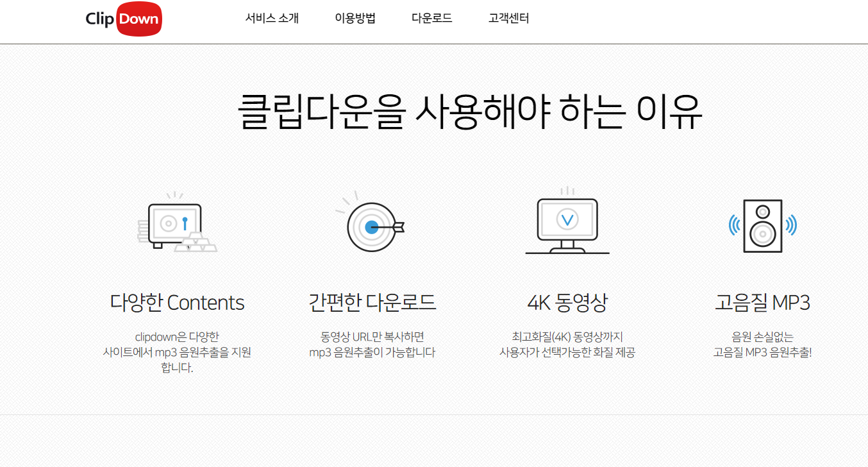Click the text 최고화질(4K) 동영상까지
The image size is (868, 467).
[567, 336]
